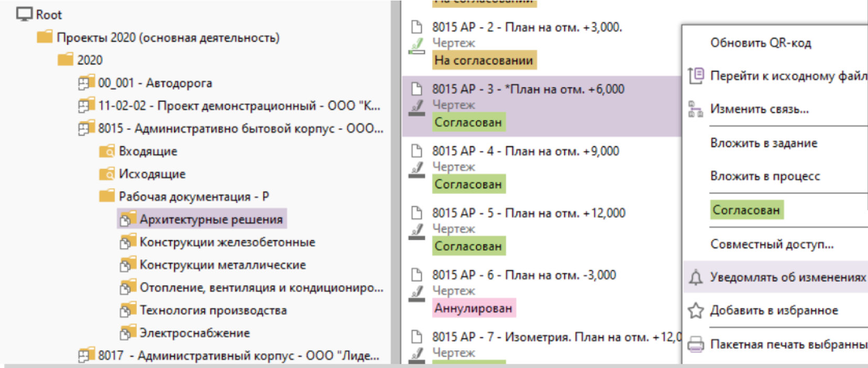Click the source file navigation icon
Image resolution: width=868 pixels, height=368 pixels.
click(696, 76)
